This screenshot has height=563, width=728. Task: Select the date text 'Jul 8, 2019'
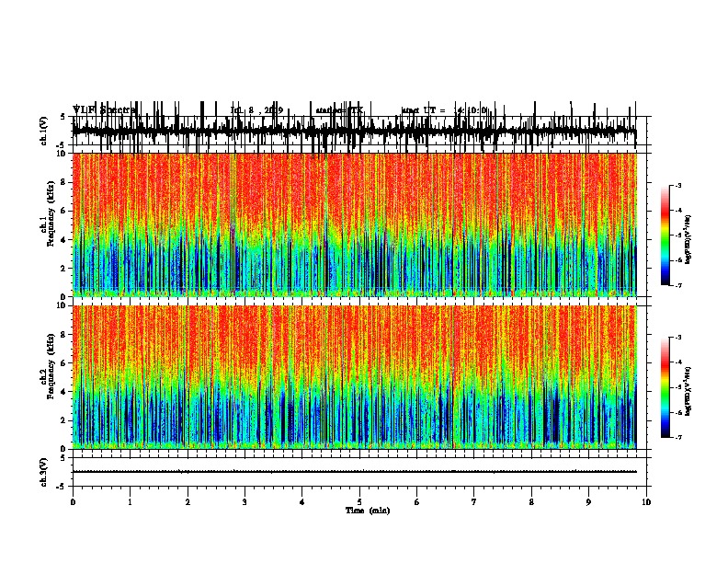pos(256,110)
